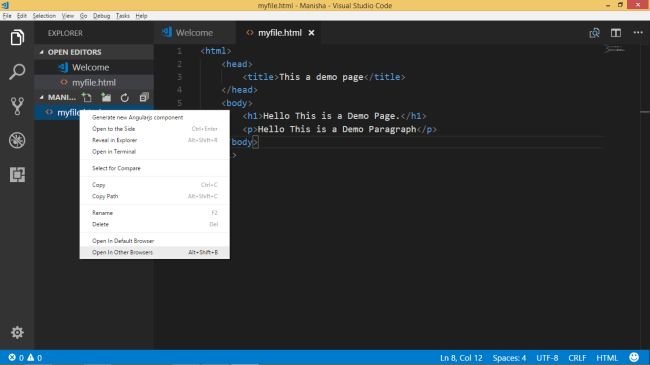650x365 pixels.
Task: Open the Extensions view icon
Action: (x=17, y=175)
